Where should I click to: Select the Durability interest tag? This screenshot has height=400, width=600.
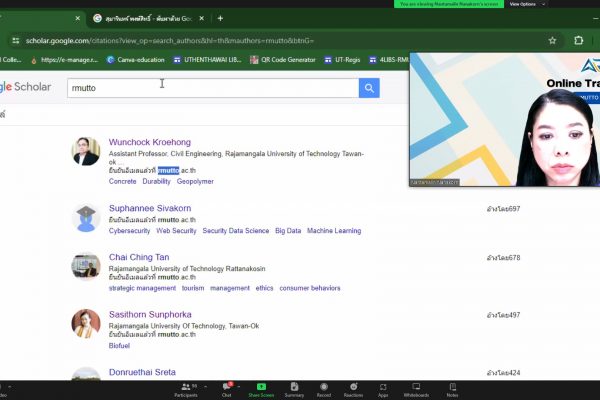coord(157,181)
